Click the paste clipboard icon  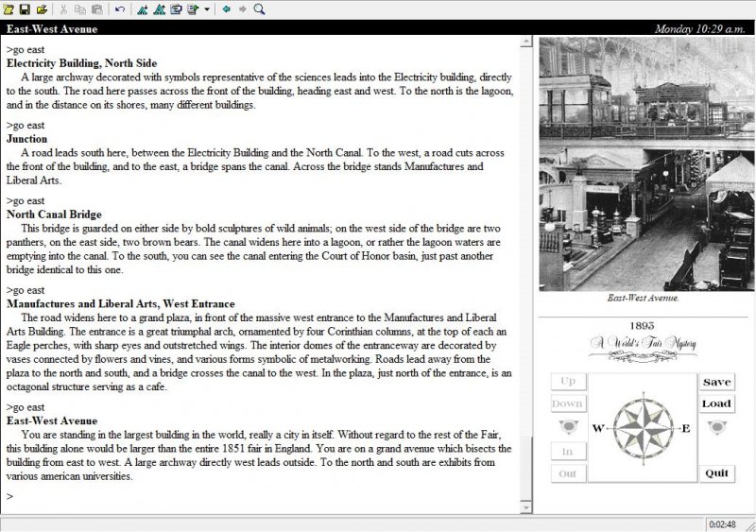click(x=97, y=9)
